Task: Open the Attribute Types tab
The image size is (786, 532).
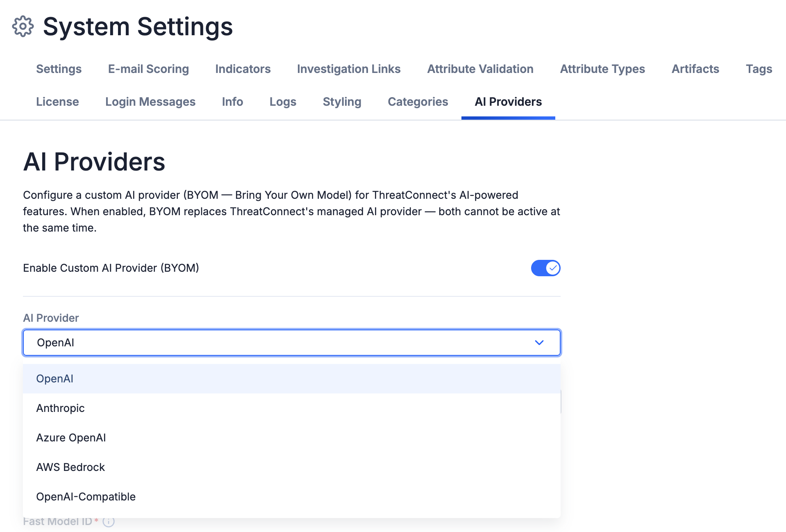Action: (602, 69)
